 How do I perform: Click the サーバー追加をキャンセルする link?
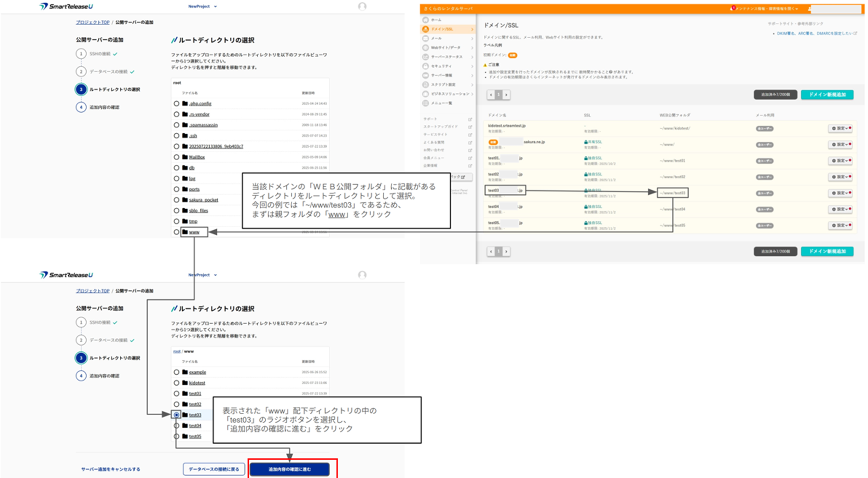pyautogui.click(x=110, y=469)
